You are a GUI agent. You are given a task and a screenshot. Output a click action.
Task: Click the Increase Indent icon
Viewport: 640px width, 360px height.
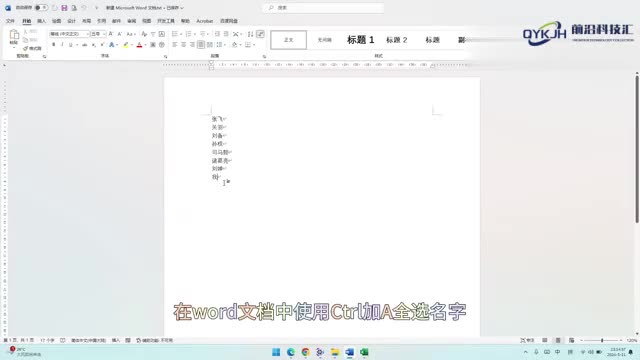point(226,34)
